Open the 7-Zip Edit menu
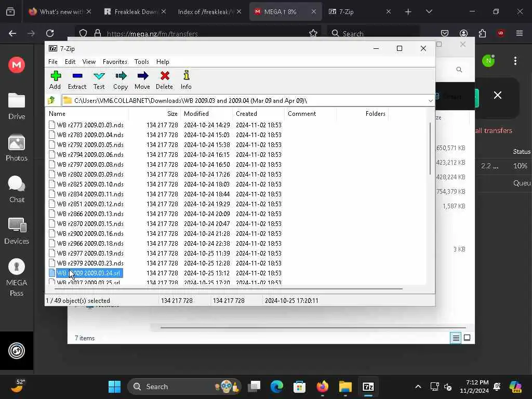532x399 pixels. tap(70, 62)
